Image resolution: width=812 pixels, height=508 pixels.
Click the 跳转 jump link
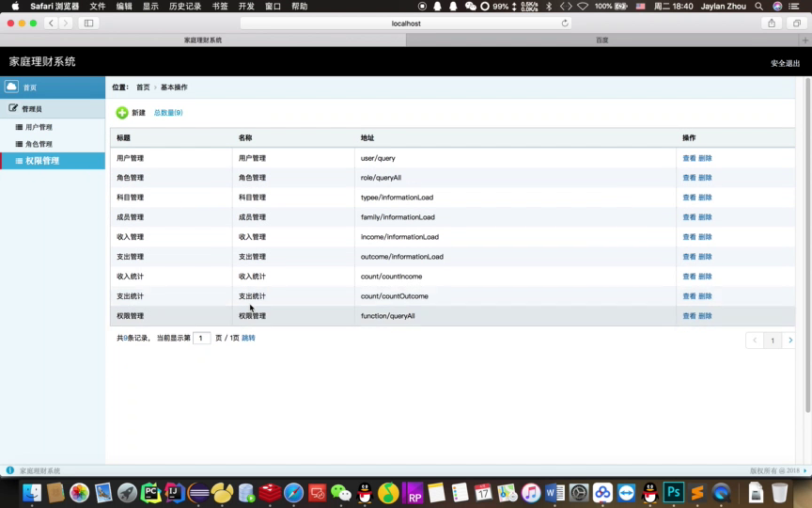(x=248, y=338)
